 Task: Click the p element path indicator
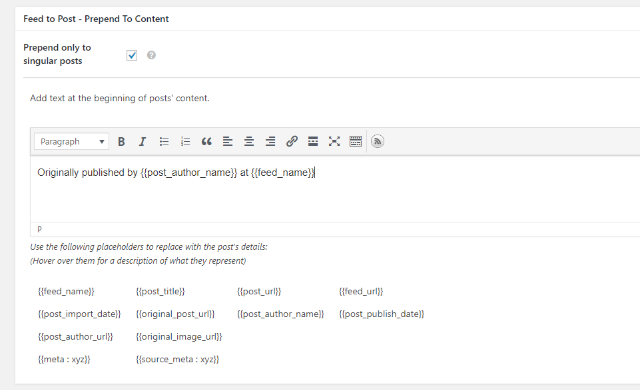pyautogui.click(x=40, y=229)
